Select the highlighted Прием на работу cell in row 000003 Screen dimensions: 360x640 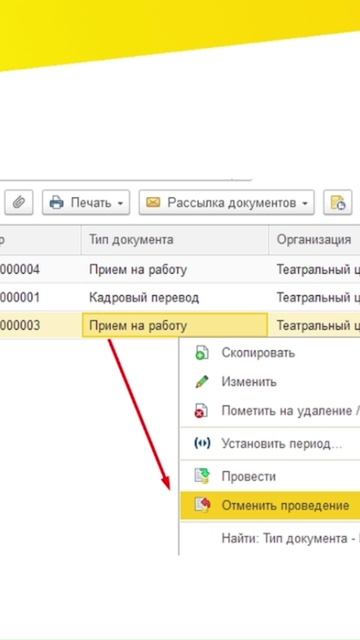point(175,325)
